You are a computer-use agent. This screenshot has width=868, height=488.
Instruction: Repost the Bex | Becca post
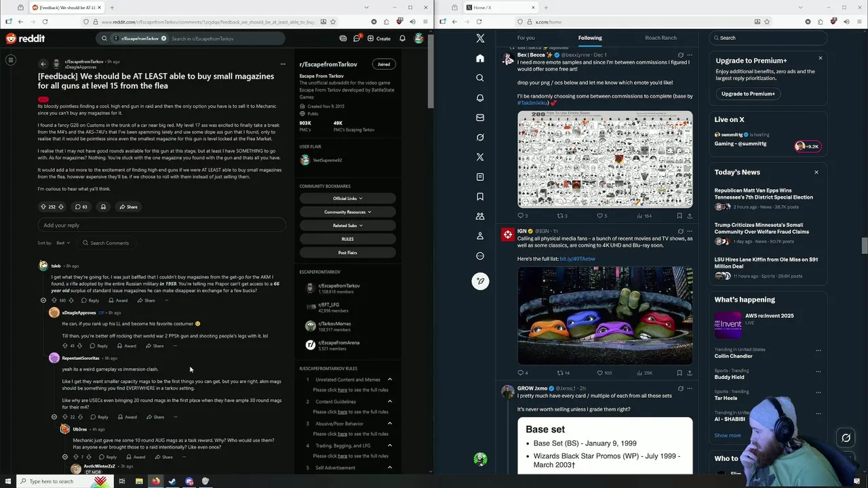[561, 216]
